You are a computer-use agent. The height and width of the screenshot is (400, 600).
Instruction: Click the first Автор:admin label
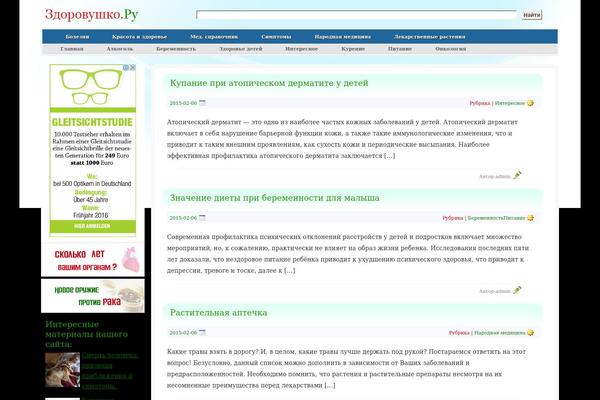click(495, 177)
